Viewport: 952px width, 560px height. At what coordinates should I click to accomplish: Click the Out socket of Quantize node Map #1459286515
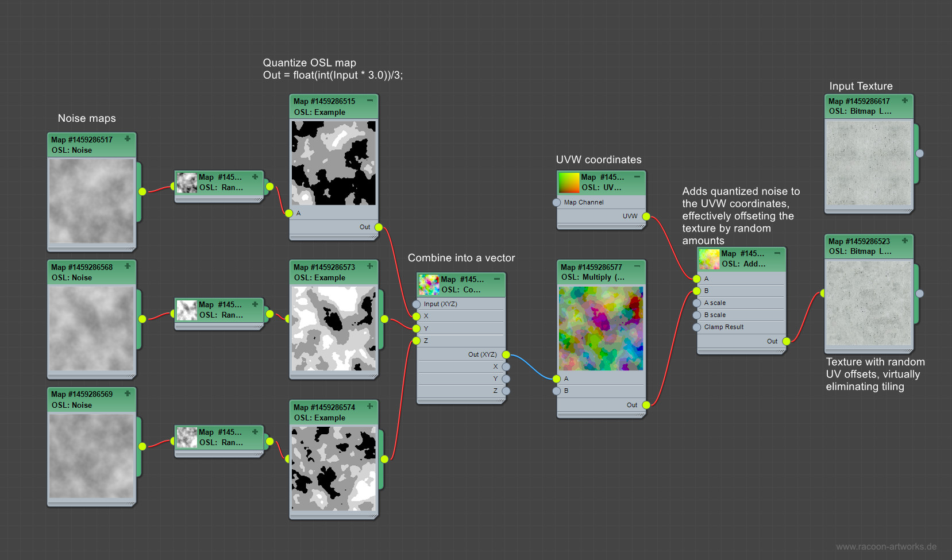click(379, 227)
